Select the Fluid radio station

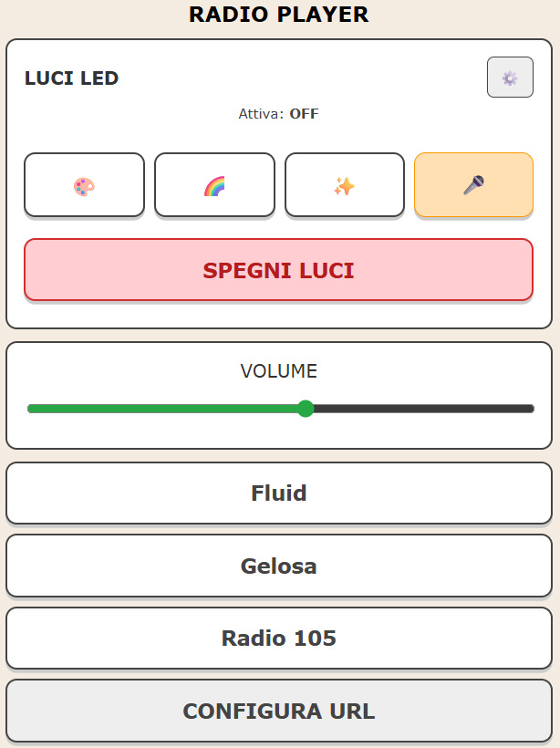[279, 493]
